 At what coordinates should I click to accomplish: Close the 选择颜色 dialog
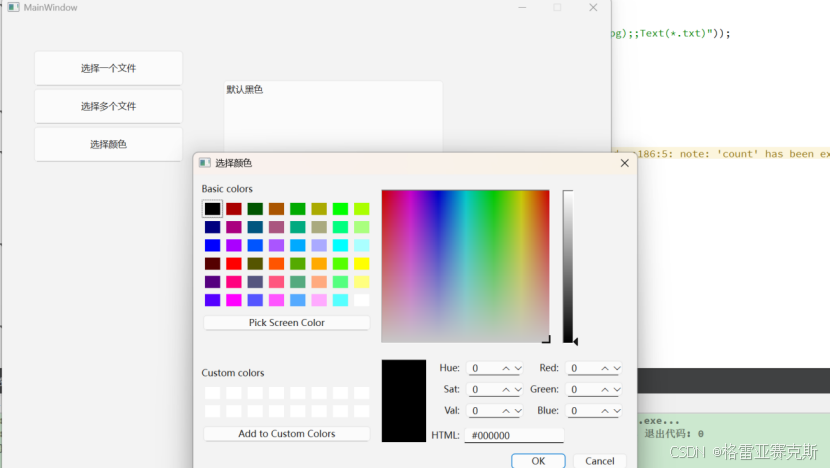[625, 163]
